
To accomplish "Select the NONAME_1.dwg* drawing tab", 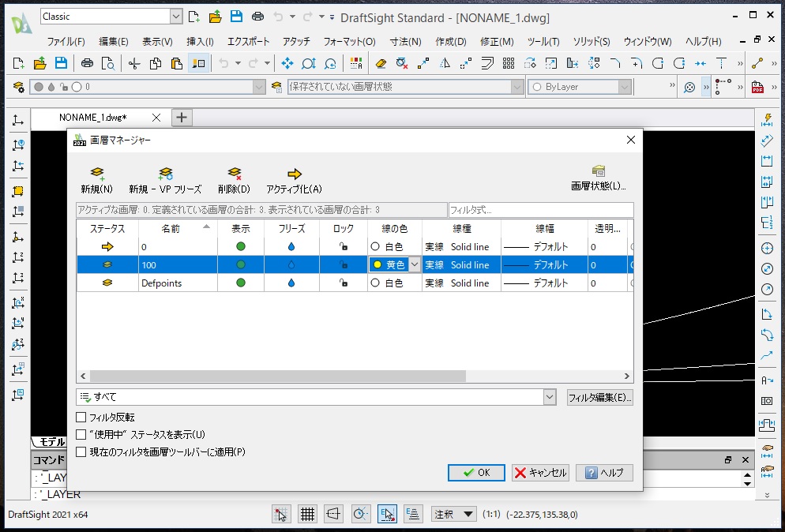I will [x=93, y=118].
